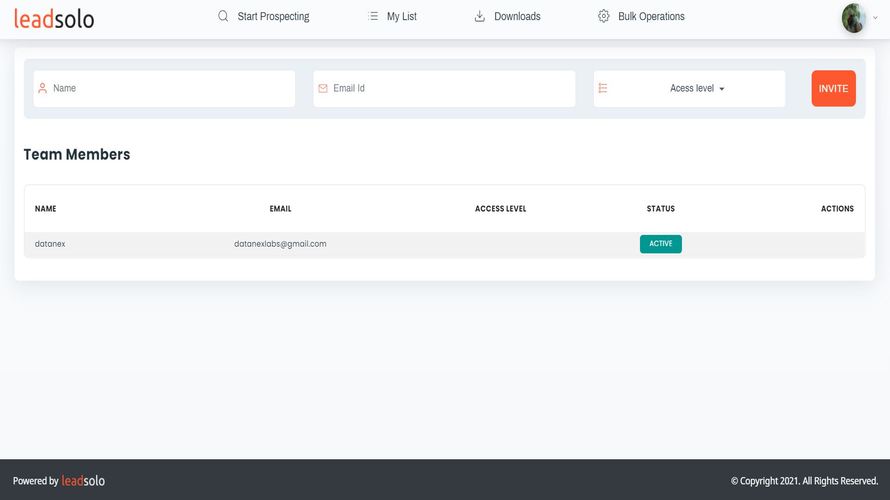Click the orange INVITE button
The height and width of the screenshot is (500, 890).
click(x=833, y=89)
